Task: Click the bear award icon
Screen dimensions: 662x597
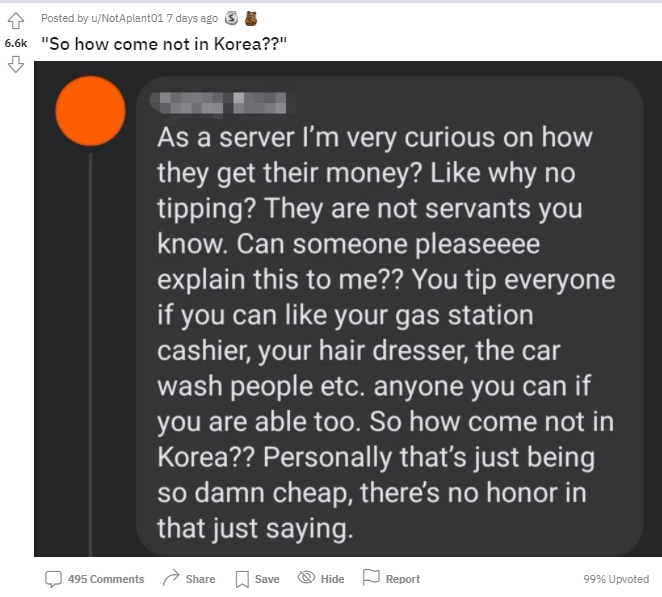Action: (251, 18)
